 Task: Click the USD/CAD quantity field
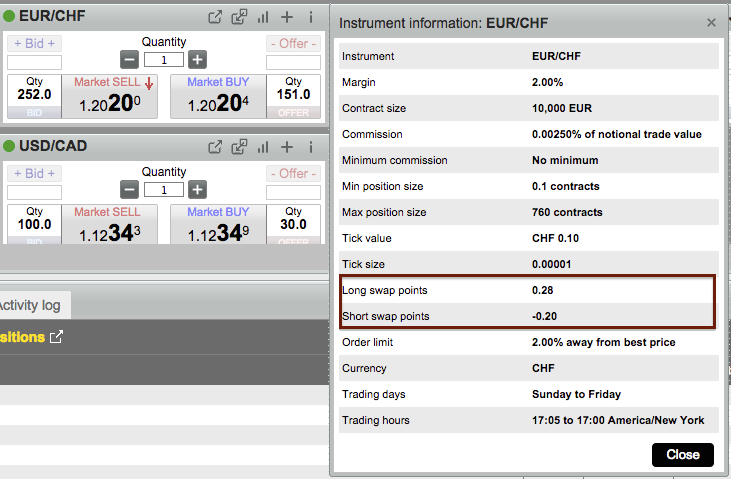click(x=164, y=190)
